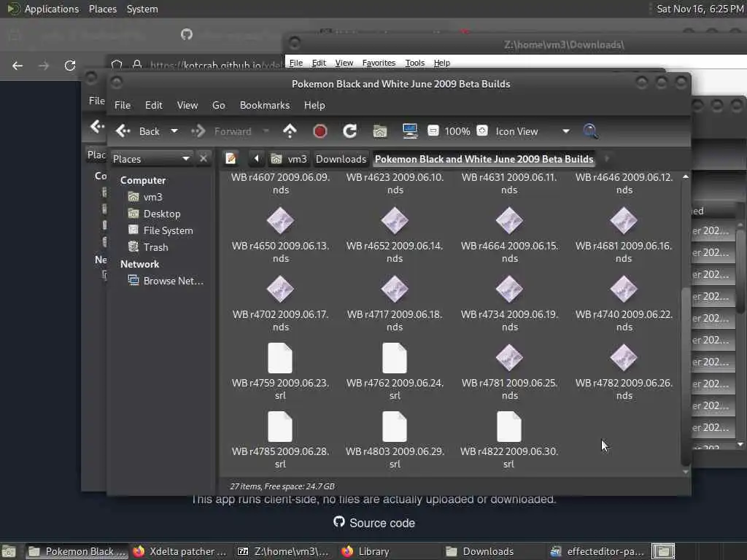
Task: Select the WB r4652 2009.06.14.nds file icon
Action: (395, 221)
